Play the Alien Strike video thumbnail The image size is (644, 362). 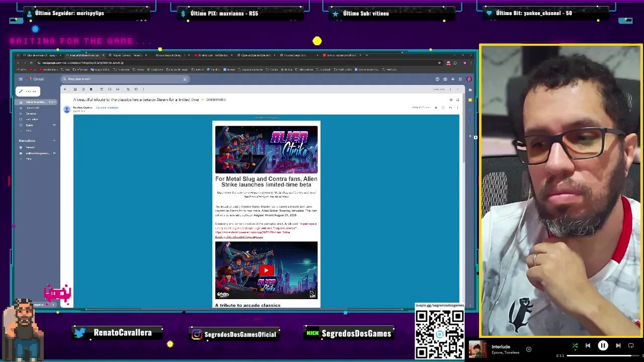[266, 270]
